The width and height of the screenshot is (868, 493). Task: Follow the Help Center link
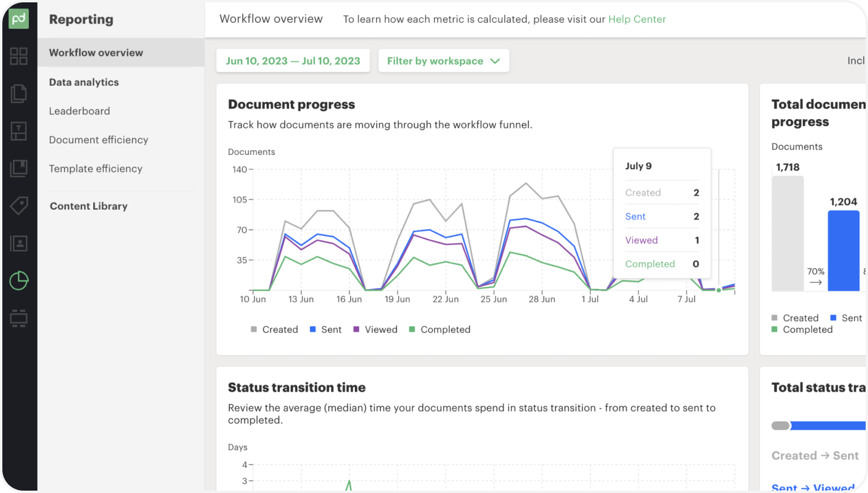[x=637, y=19]
